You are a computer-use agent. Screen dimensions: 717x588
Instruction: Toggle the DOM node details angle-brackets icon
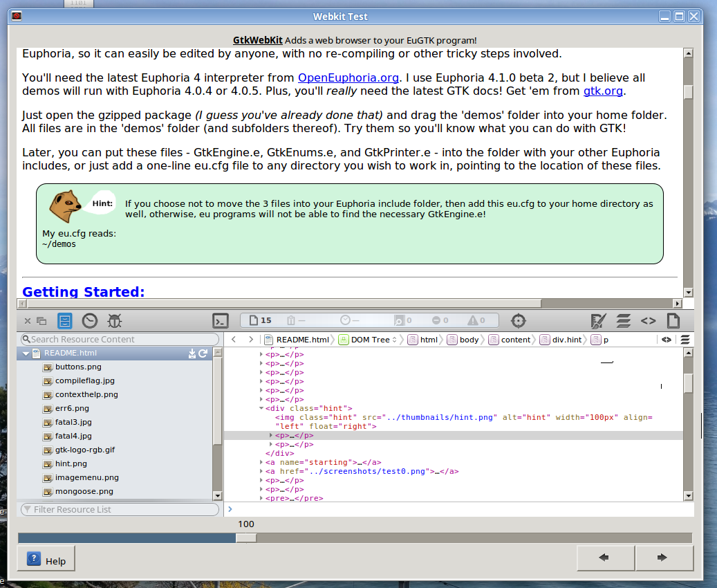click(x=648, y=320)
